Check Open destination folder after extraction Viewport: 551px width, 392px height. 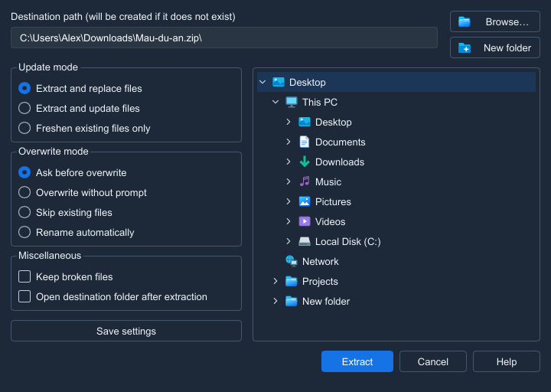coord(24,296)
